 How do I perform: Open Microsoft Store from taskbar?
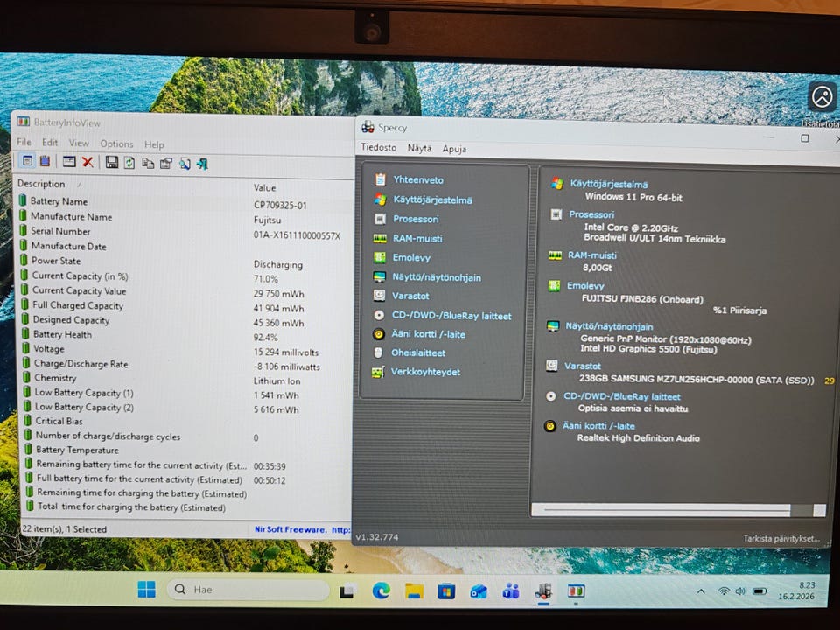click(x=445, y=591)
